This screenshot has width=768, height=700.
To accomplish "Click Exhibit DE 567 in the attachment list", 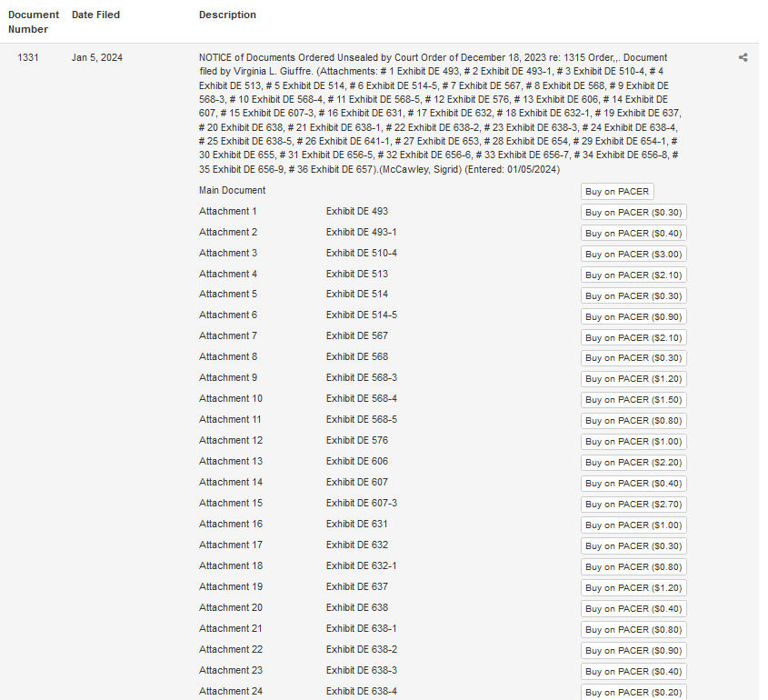I will point(357,335).
